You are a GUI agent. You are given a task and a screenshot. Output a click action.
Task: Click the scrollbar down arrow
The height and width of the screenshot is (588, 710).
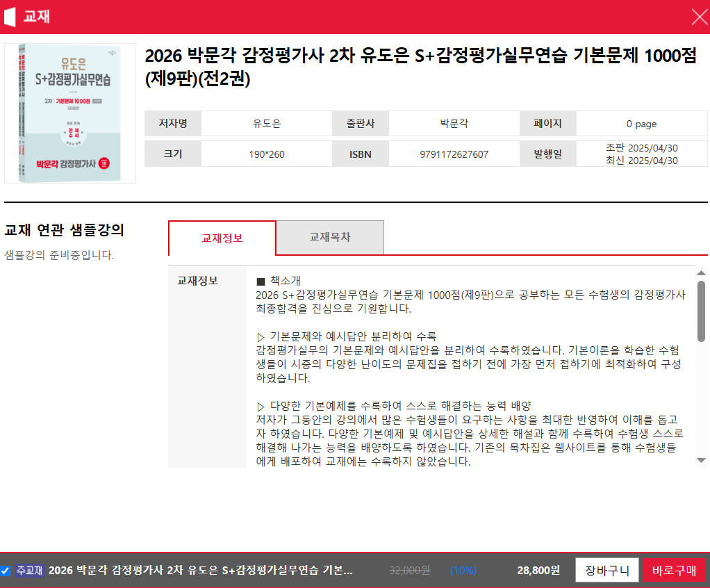coord(701,460)
